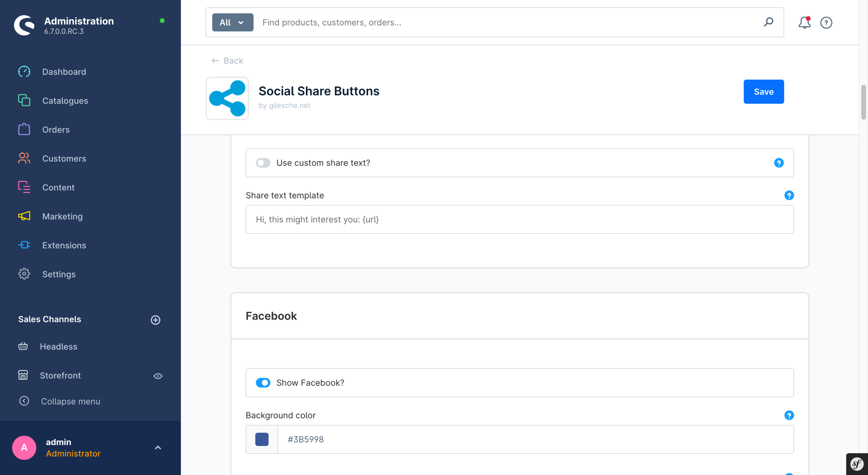Click the Symfony toolbar icon
This screenshot has height=475, width=868.
pos(856,464)
